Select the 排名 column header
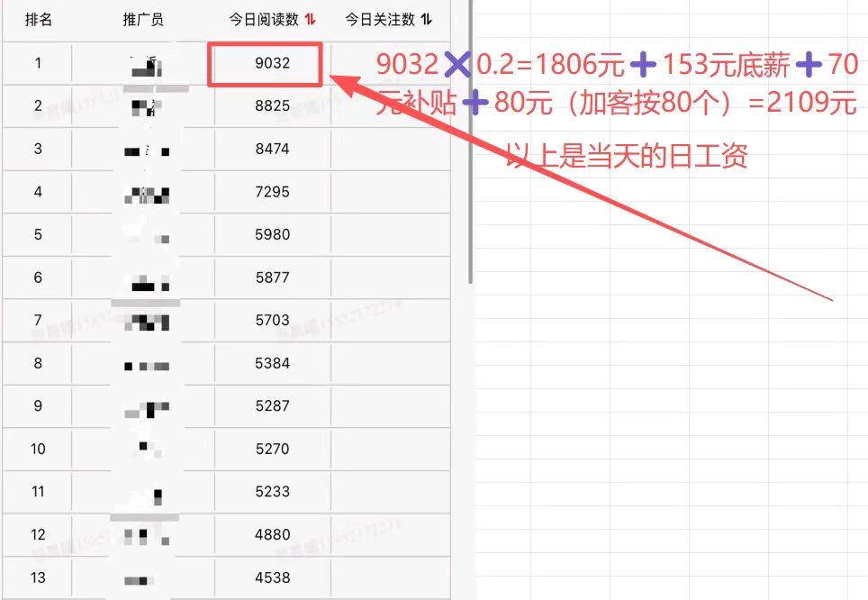 point(38,19)
